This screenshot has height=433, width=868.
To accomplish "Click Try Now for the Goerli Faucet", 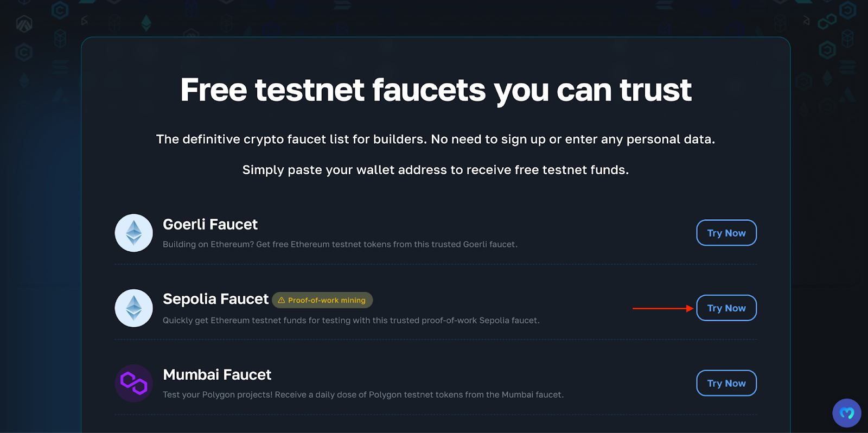I will pos(726,233).
